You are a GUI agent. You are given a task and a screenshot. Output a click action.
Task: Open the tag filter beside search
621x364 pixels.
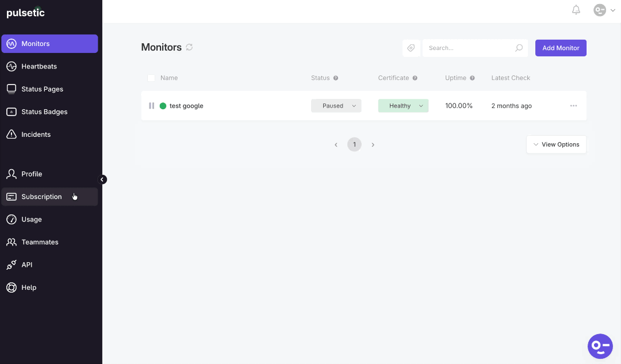point(411,48)
